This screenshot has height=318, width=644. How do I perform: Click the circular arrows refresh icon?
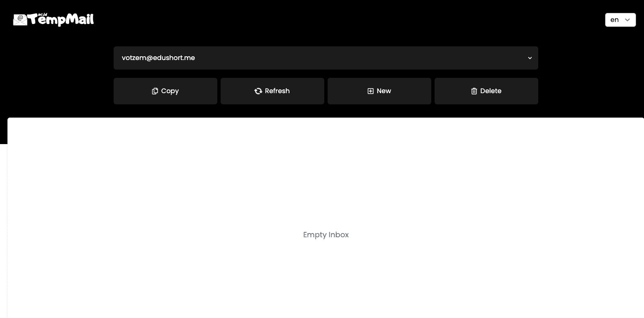(258, 91)
